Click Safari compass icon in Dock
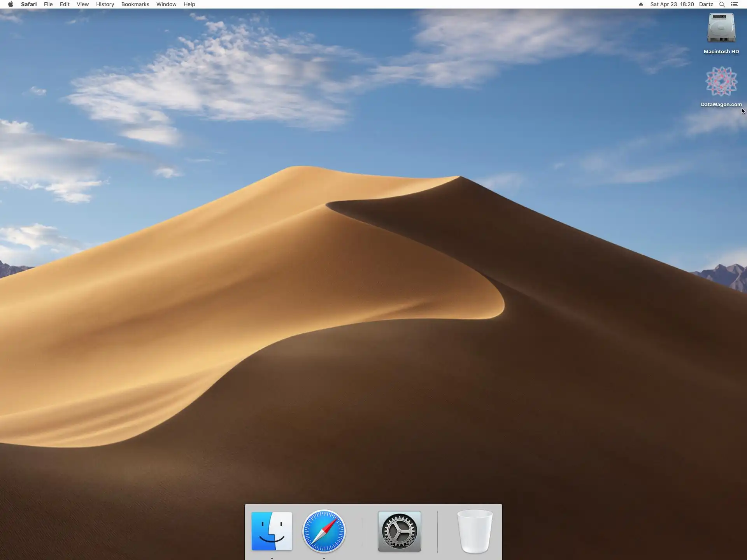The image size is (747, 560). click(324, 531)
